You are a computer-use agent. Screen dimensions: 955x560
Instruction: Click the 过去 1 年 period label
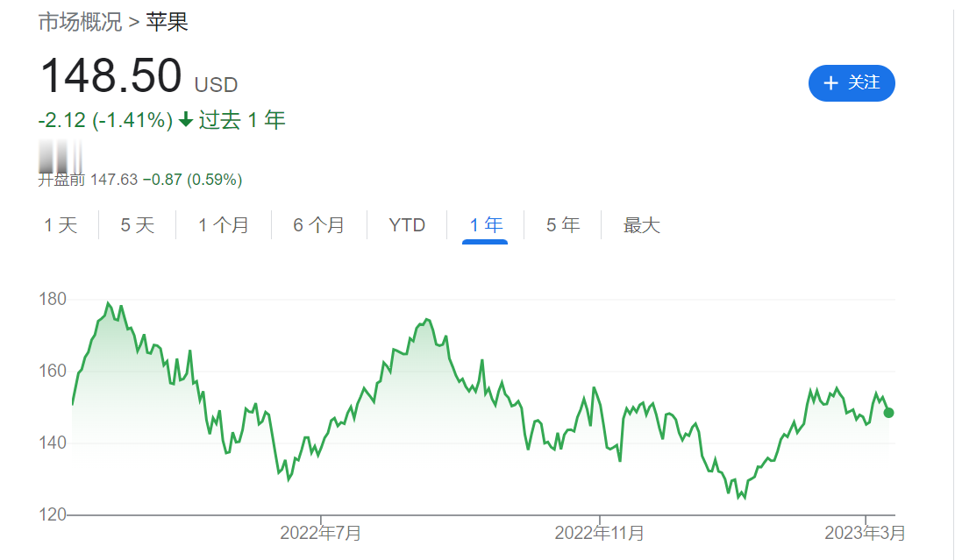(242, 120)
